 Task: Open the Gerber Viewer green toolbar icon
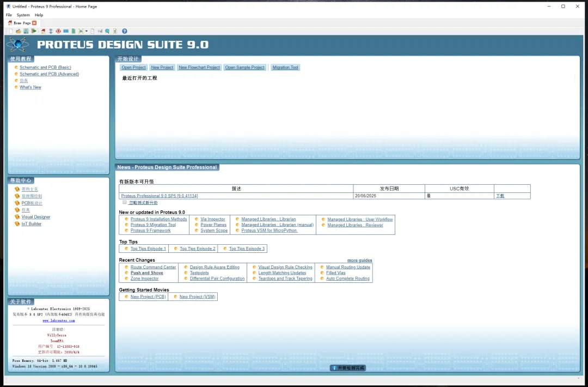click(73, 31)
